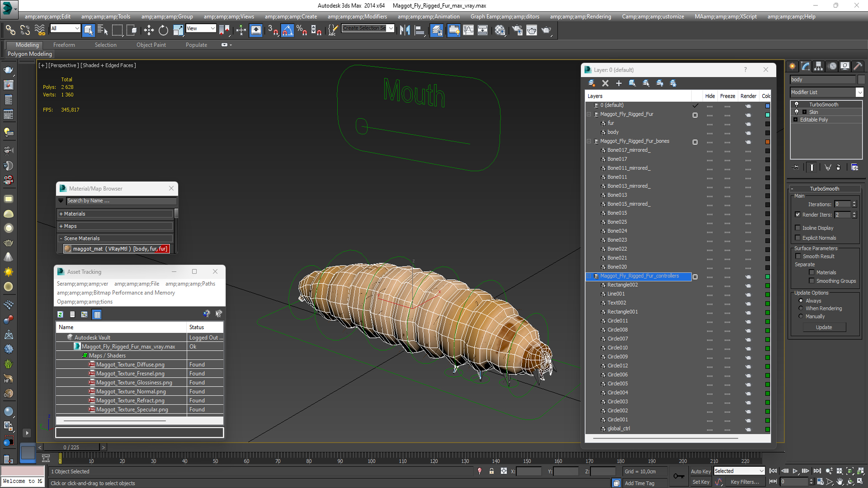Open the Curve Editor icon

click(468, 30)
